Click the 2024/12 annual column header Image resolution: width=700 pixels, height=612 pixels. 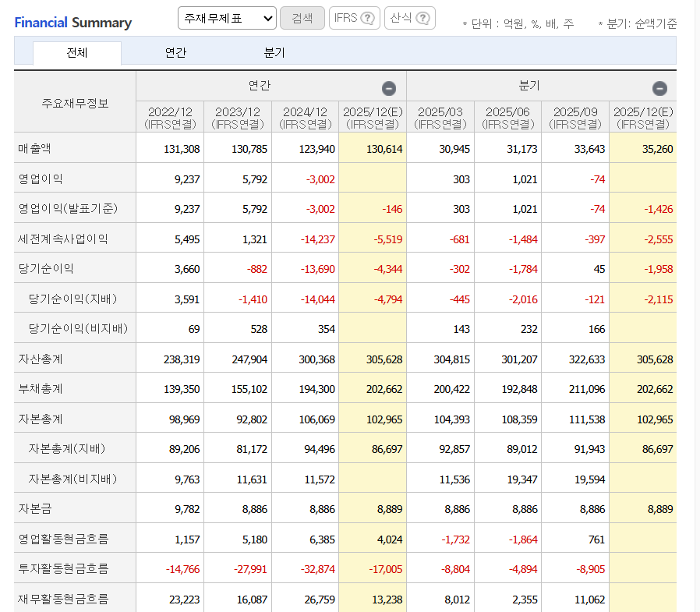pos(306,118)
